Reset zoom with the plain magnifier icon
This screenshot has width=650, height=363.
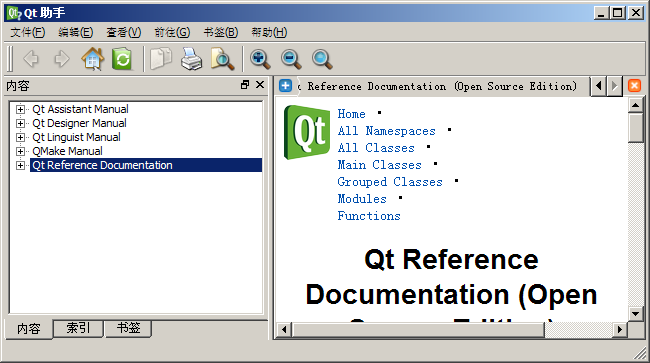coord(322,59)
